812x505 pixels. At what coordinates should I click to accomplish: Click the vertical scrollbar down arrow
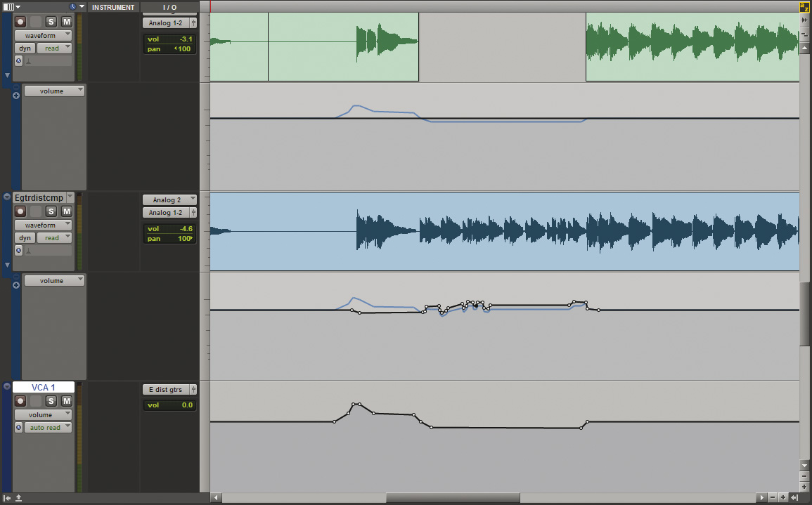tap(804, 465)
